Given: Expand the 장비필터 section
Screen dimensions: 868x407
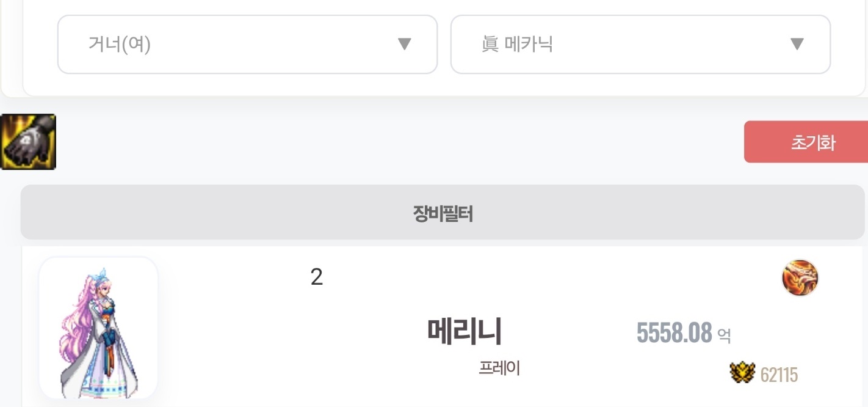Looking at the screenshot, I should pyautogui.click(x=442, y=212).
